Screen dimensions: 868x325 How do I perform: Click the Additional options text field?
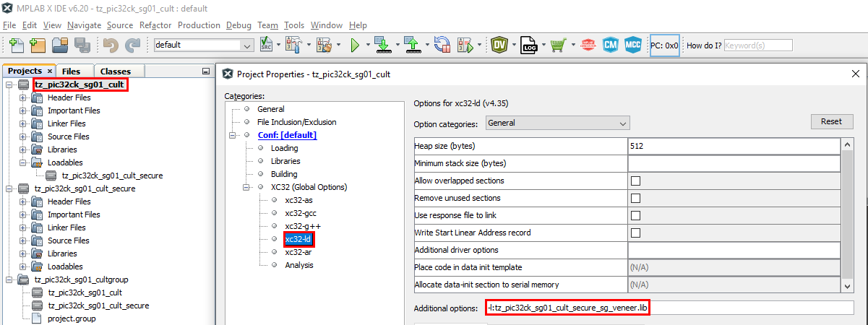tap(669, 308)
